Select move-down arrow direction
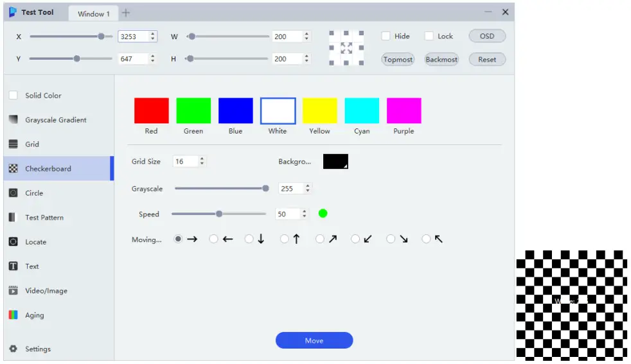This screenshot has width=631, height=364. tap(249, 239)
